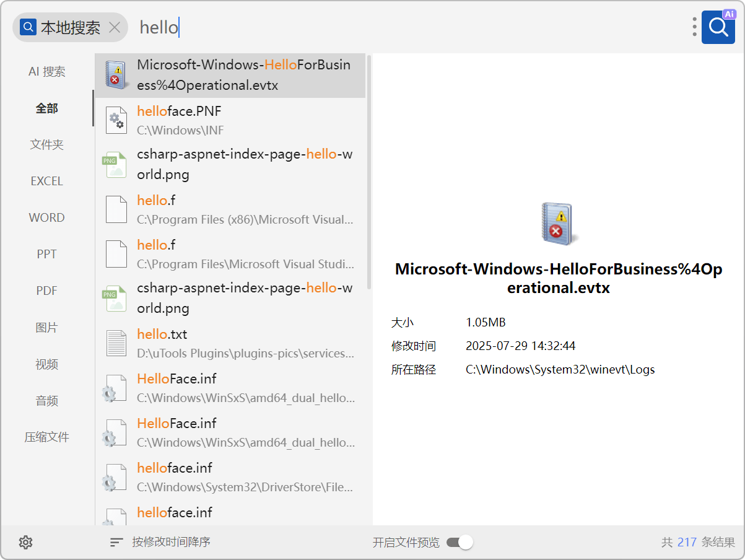This screenshot has height=560, width=745.
Task: Click the sort lines icon
Action: tap(116, 543)
